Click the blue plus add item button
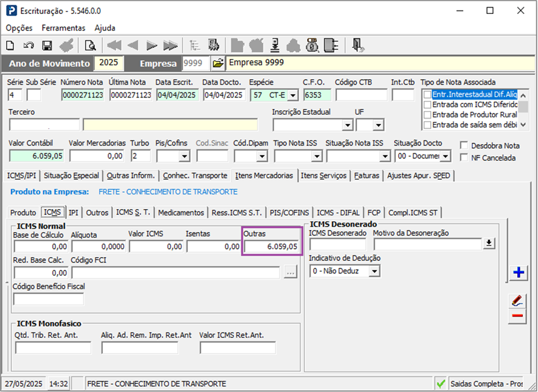 click(518, 272)
